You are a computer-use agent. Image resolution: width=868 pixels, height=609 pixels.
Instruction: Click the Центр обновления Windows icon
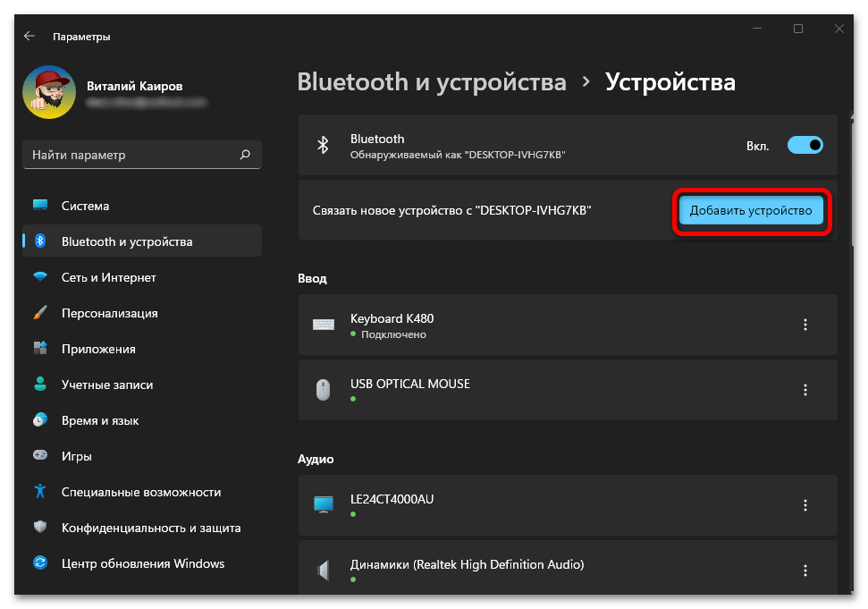coord(40,563)
